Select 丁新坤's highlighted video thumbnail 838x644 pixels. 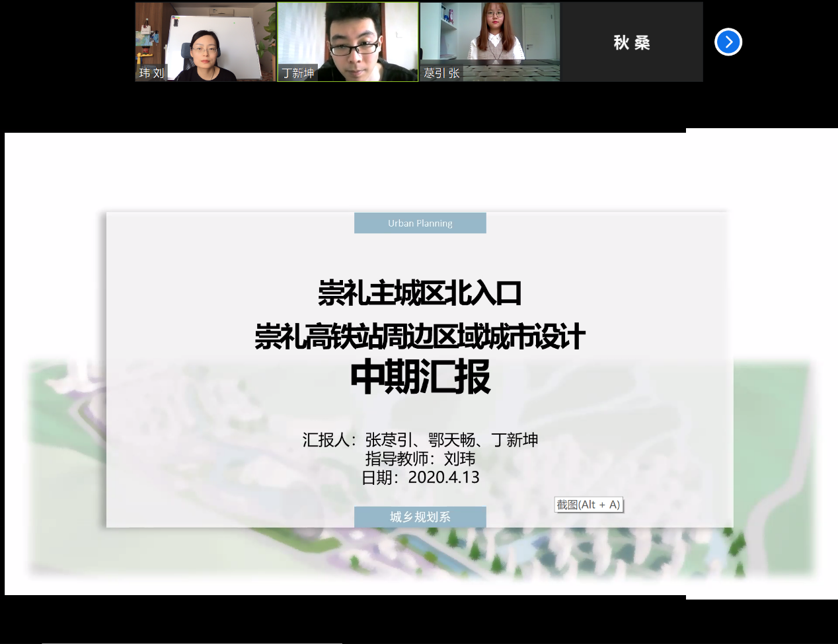pos(348,36)
